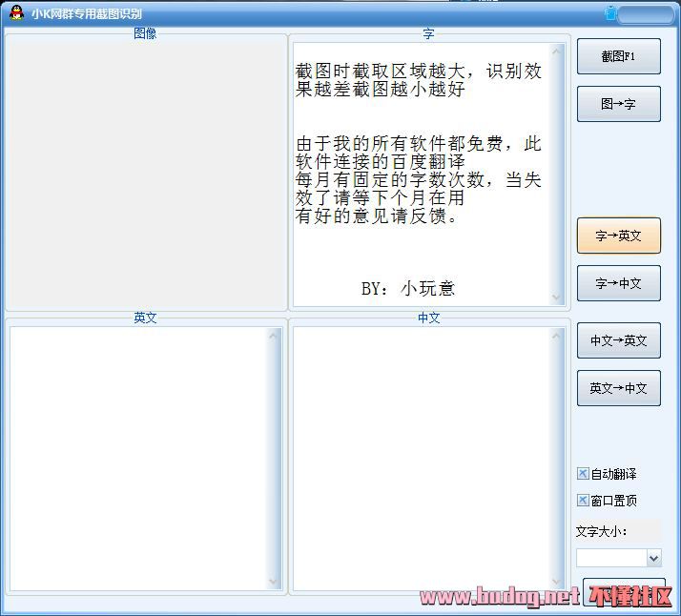Click the 字→英文 translate button
681x616 pixels.
pos(618,236)
